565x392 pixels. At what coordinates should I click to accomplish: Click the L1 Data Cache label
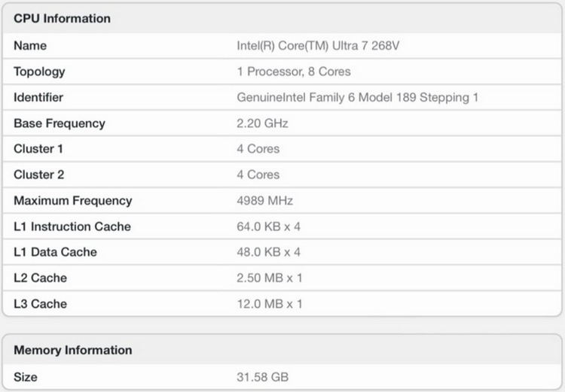(55, 253)
